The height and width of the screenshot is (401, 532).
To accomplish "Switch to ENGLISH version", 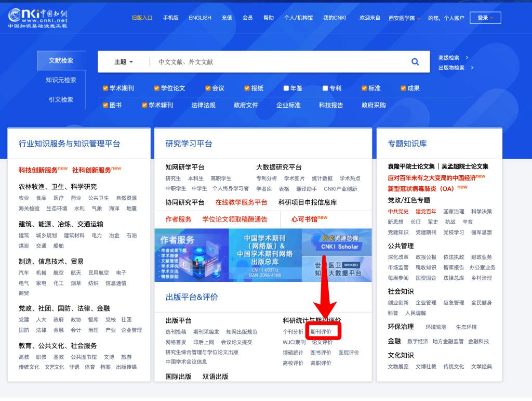I will pos(200,18).
